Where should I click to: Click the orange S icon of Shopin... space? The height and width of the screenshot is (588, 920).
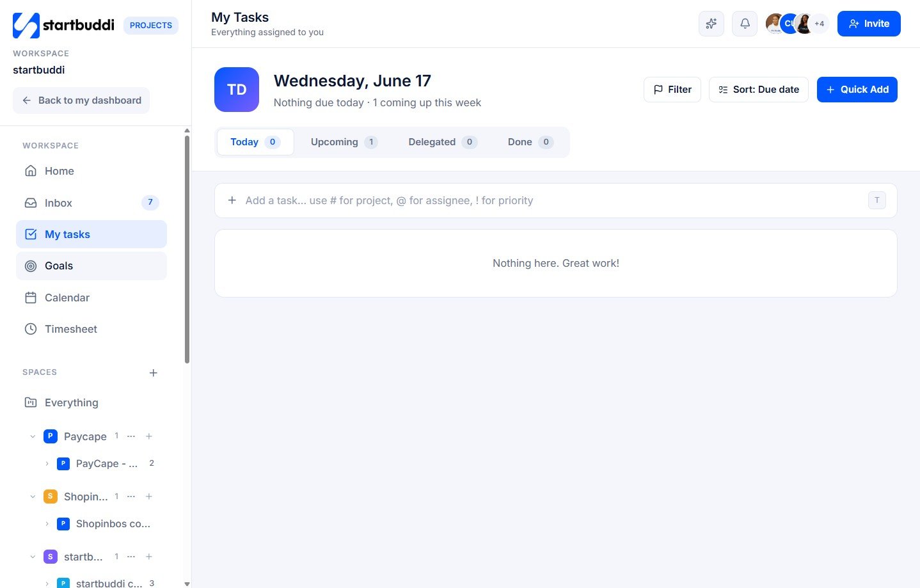(51, 497)
